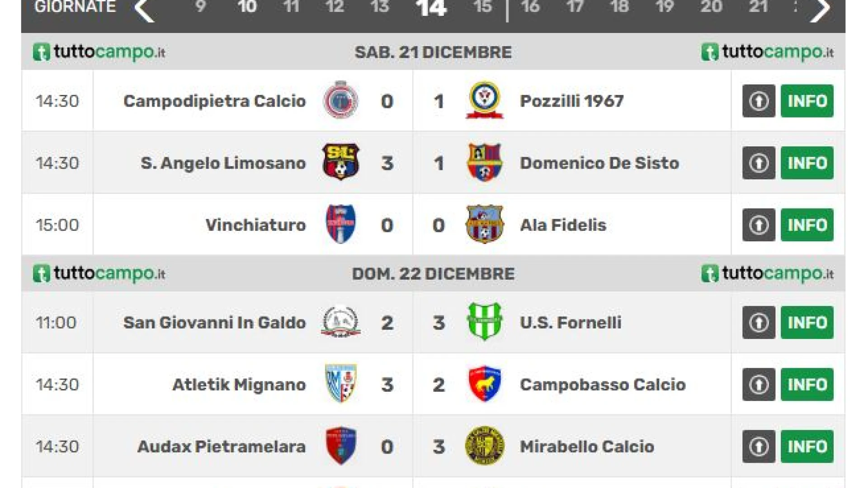
Task: Select the Mirabello Calcio yellow round logo
Action: point(485,446)
